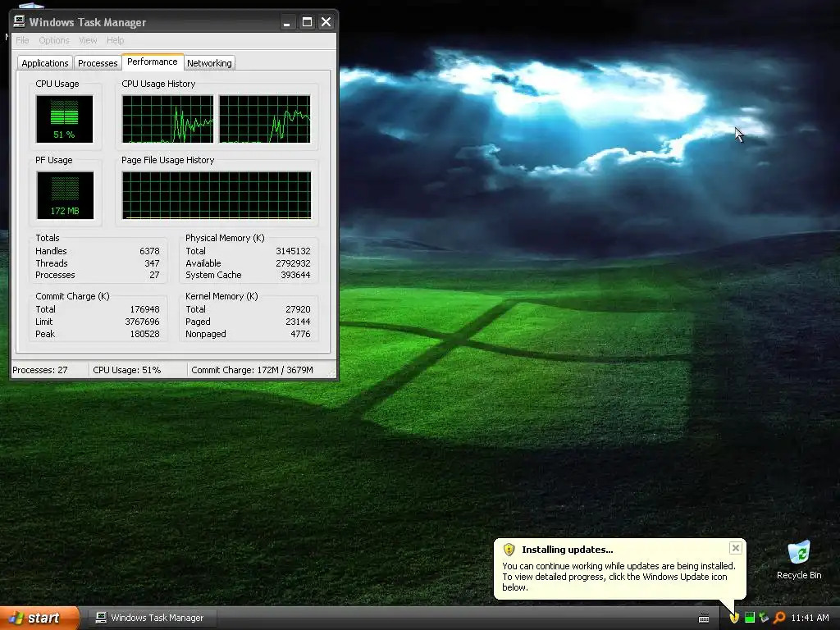Click the first CPU Usage History graph

pos(167,119)
